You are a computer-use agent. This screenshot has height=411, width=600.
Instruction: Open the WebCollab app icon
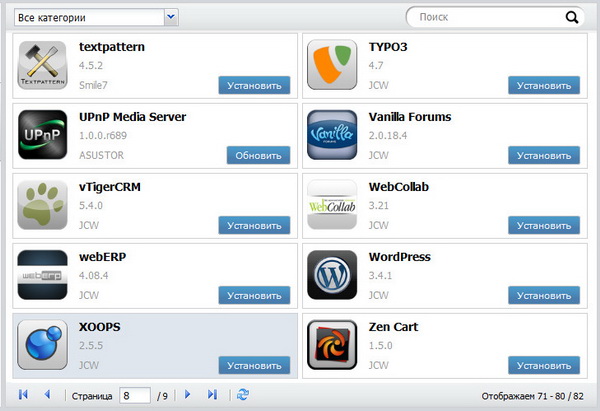[332, 206]
